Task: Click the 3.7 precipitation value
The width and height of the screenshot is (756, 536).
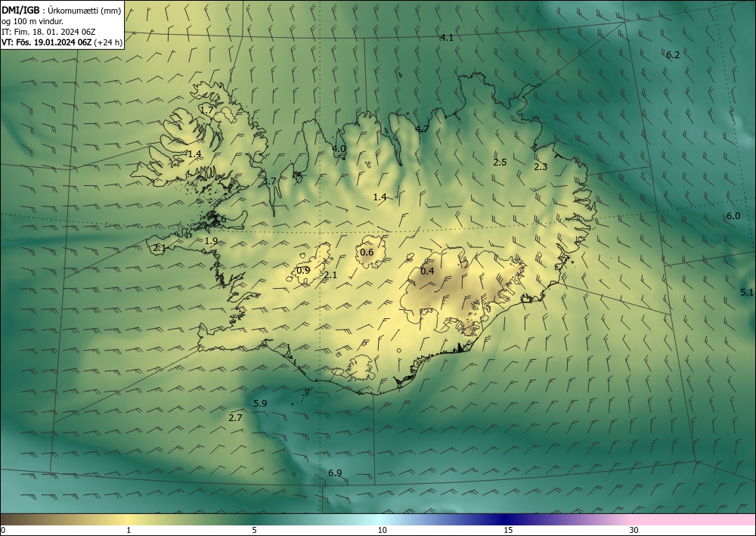Action: pyautogui.click(x=270, y=181)
